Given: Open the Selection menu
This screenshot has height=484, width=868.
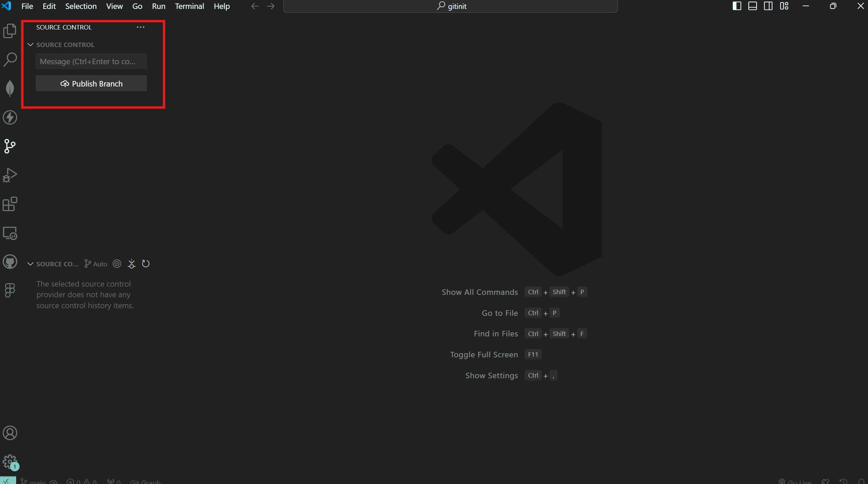Looking at the screenshot, I should tap(81, 6).
